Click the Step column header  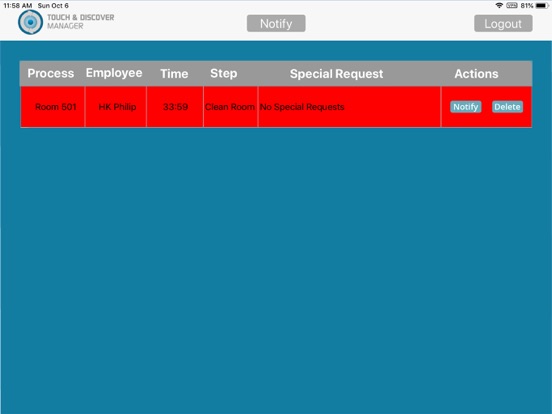[x=224, y=73]
